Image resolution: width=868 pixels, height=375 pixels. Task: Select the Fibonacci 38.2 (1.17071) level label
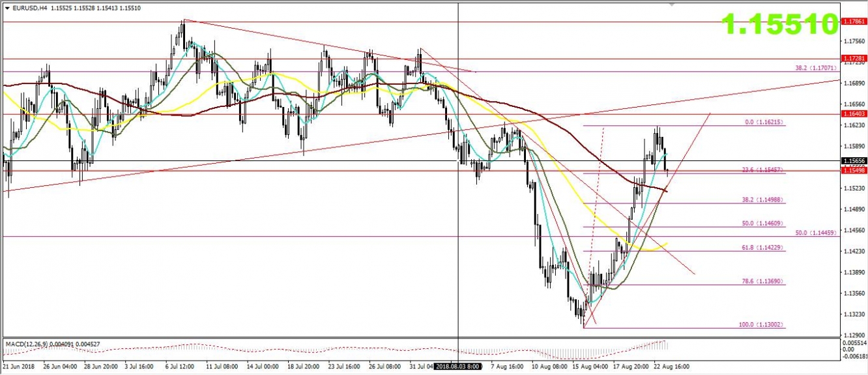[x=816, y=67]
